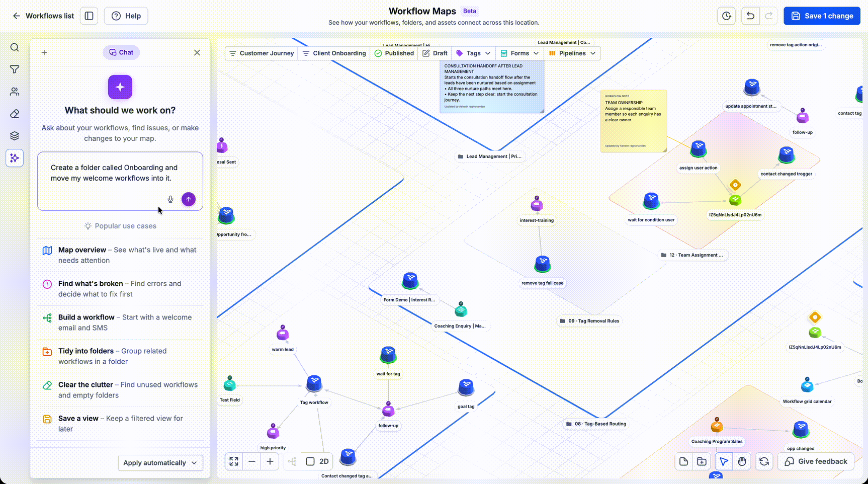The height and width of the screenshot is (484, 868).
Task: Open the version history clock icon
Action: click(727, 16)
